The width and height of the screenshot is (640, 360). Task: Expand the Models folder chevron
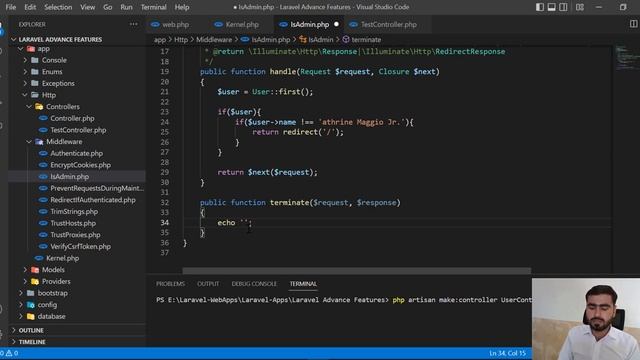(x=25, y=270)
